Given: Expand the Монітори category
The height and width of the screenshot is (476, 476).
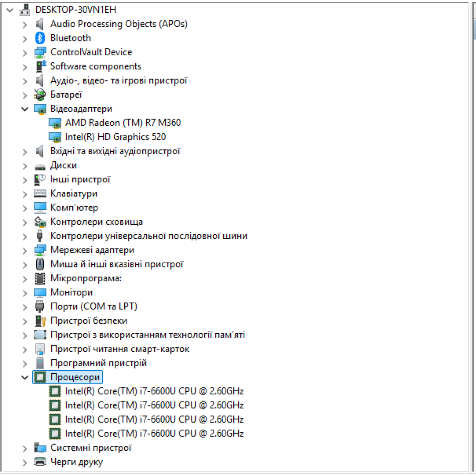Looking at the screenshot, I should tap(25, 293).
